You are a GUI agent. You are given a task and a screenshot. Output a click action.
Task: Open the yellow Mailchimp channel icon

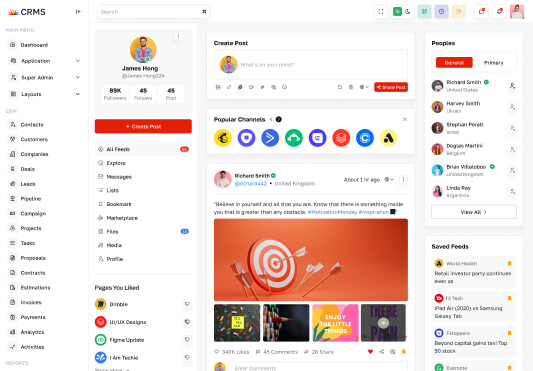tap(223, 138)
